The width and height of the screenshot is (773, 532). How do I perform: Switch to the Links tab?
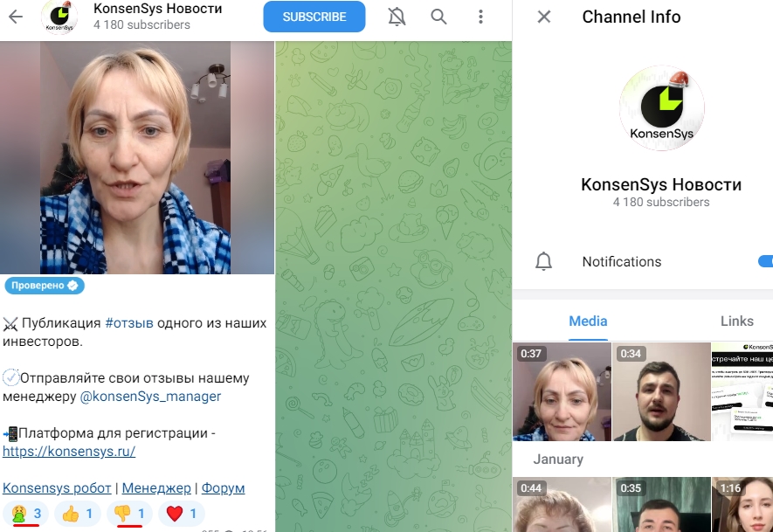tap(737, 321)
